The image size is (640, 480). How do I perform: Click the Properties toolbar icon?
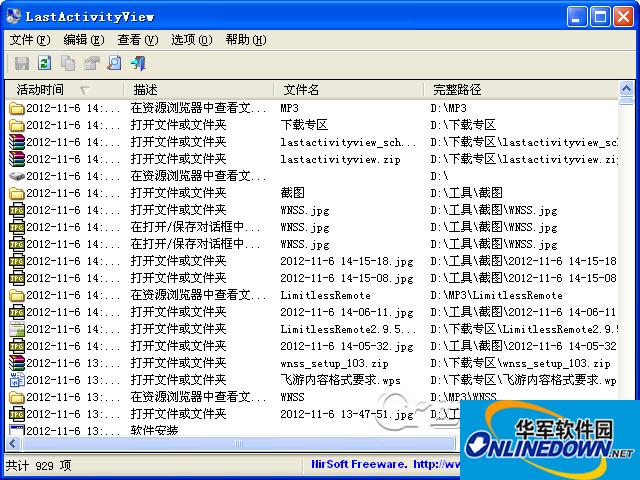pyautogui.click(x=91, y=63)
